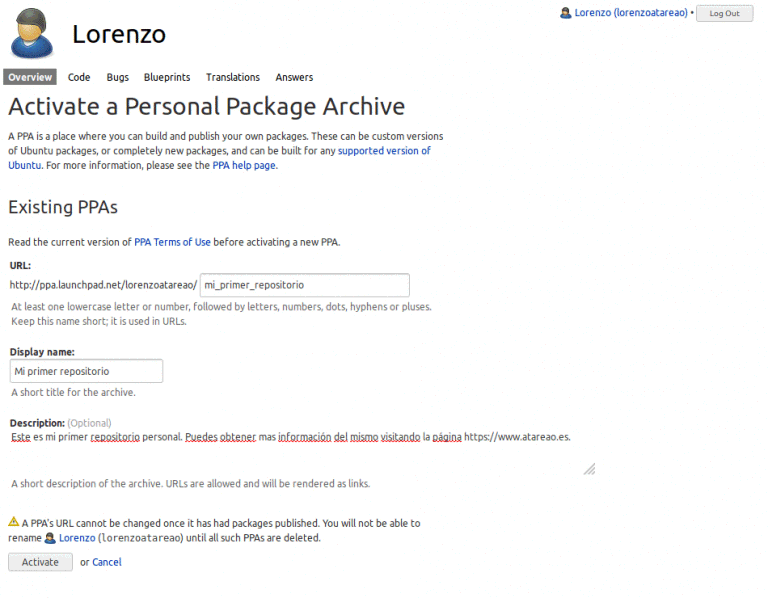Follow the PPA help page link
Screen dimensions: 768x598
tap(244, 165)
